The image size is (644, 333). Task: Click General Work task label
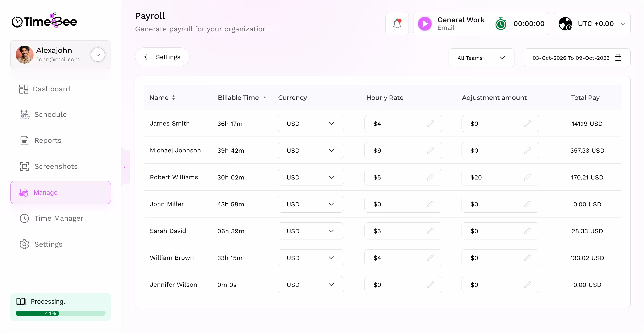(461, 20)
